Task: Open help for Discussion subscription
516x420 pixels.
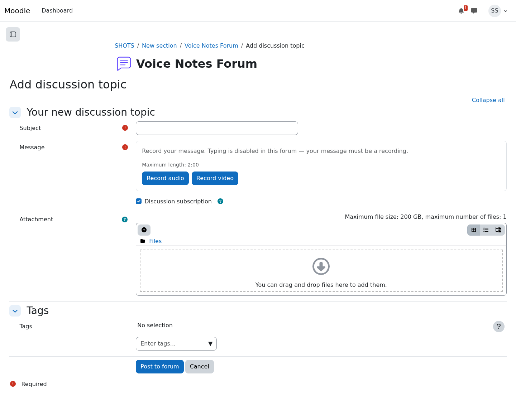Action: 220,201
